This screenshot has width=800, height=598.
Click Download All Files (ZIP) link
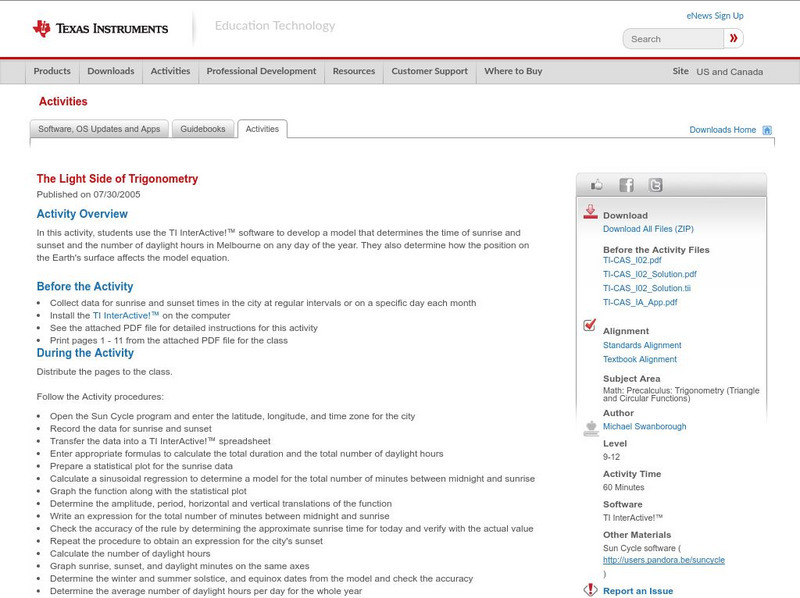pos(648,229)
